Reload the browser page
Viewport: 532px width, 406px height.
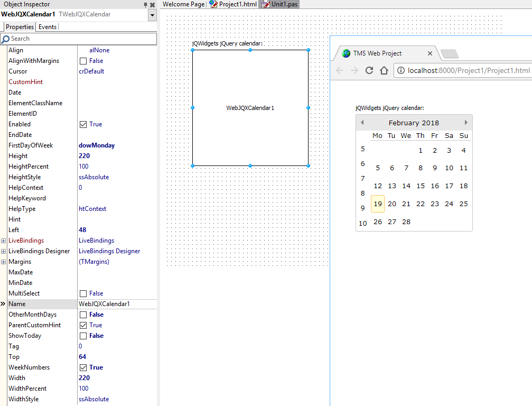point(369,70)
